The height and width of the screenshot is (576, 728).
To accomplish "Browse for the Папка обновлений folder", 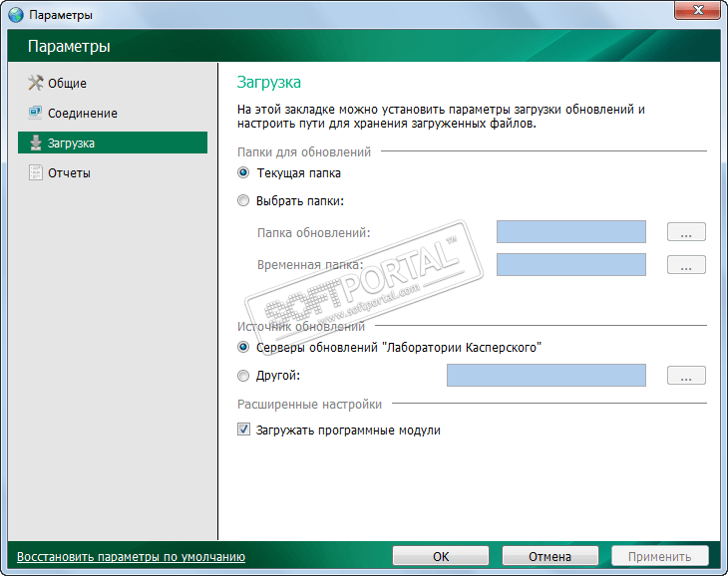I will click(686, 232).
